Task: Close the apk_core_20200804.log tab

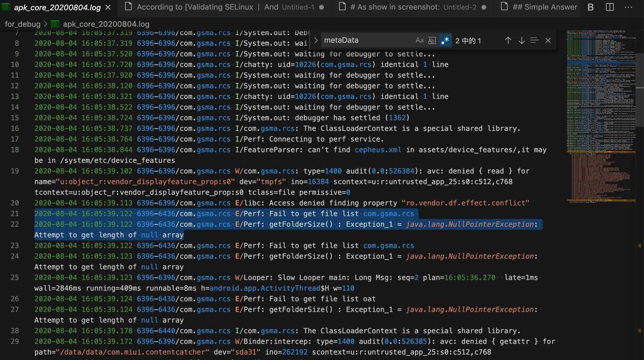Action: point(108,8)
